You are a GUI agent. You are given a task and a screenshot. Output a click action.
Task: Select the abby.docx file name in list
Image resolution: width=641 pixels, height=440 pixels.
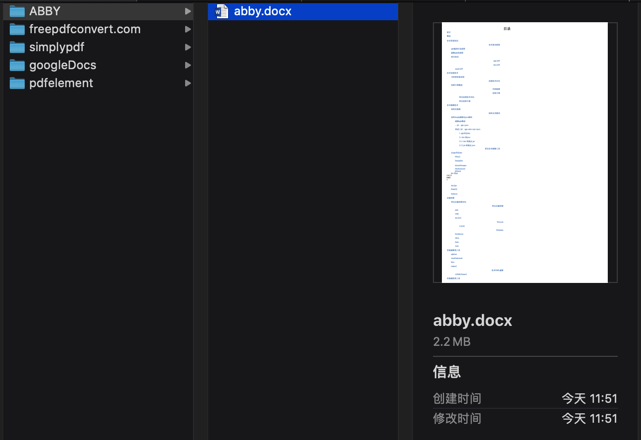point(262,11)
